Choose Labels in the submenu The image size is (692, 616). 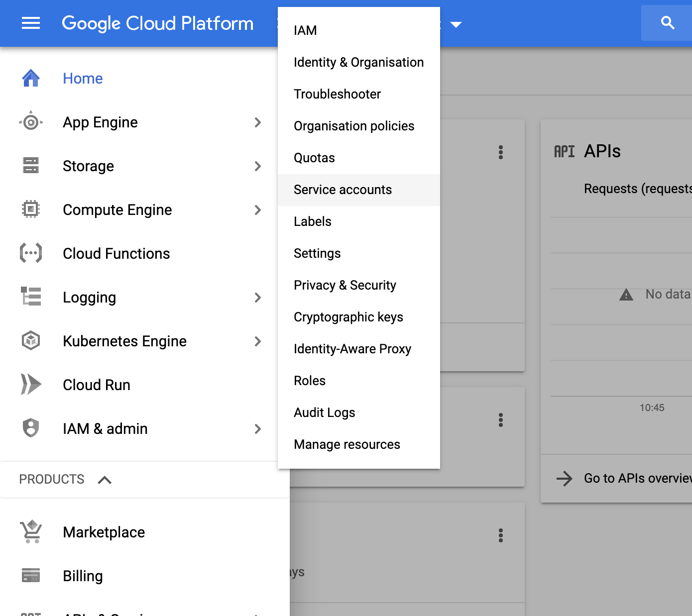coord(359,221)
